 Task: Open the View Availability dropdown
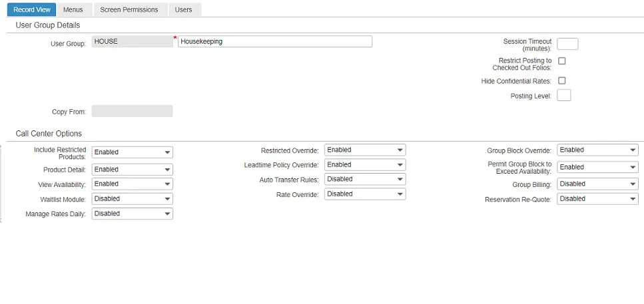coord(133,184)
